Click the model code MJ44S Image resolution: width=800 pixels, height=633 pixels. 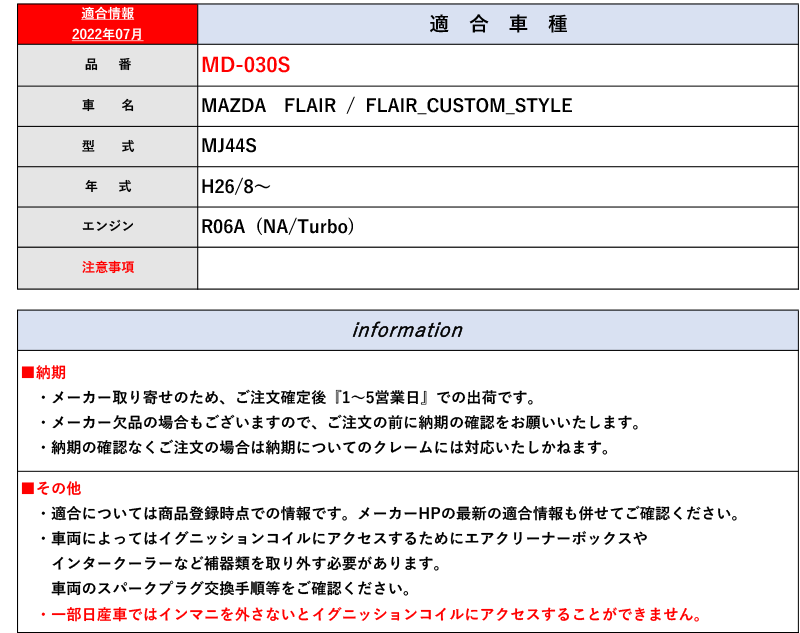click(x=229, y=146)
